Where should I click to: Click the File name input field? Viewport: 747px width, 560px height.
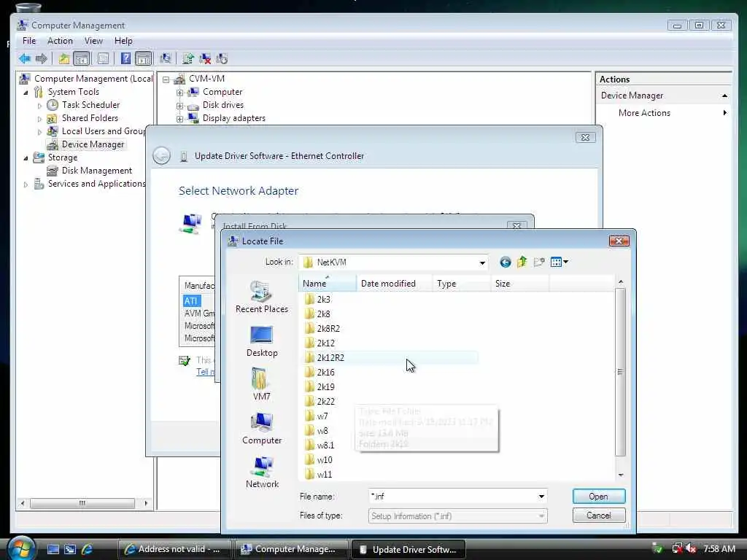[x=452, y=496]
